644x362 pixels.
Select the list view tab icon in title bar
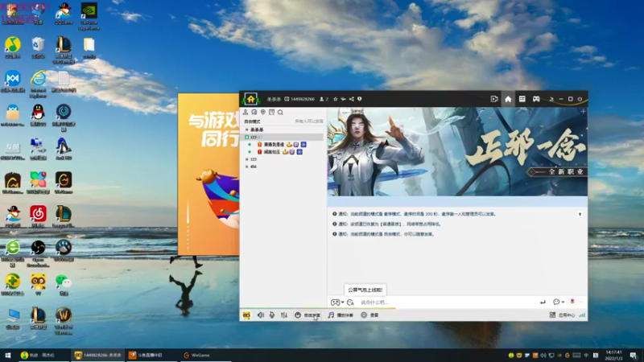(522, 99)
